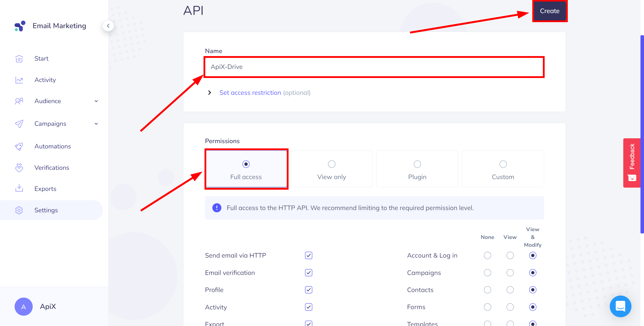Viewport: 644px width, 326px height.
Task: Open Activity menu item in sidebar
Action: tap(45, 79)
